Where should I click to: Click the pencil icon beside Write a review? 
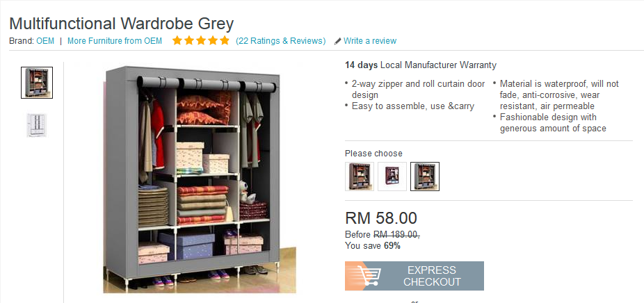337,41
